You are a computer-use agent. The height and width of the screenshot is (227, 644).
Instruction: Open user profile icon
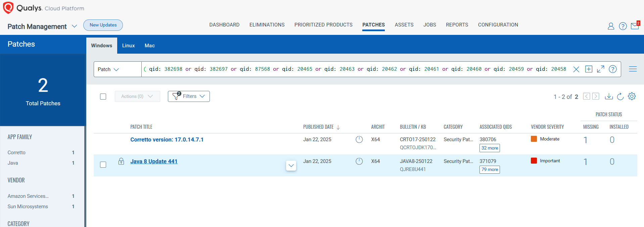coord(611,26)
